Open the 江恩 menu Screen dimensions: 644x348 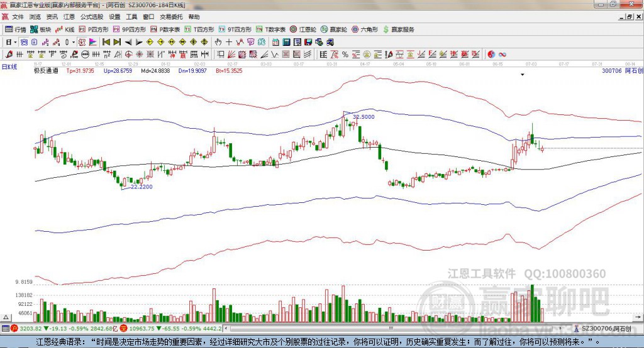coord(69,17)
